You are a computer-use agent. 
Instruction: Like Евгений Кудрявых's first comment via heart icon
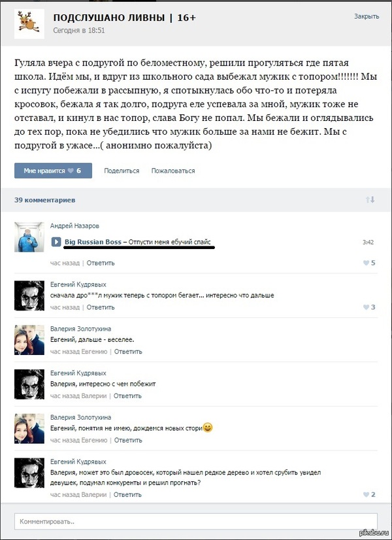coord(366,307)
